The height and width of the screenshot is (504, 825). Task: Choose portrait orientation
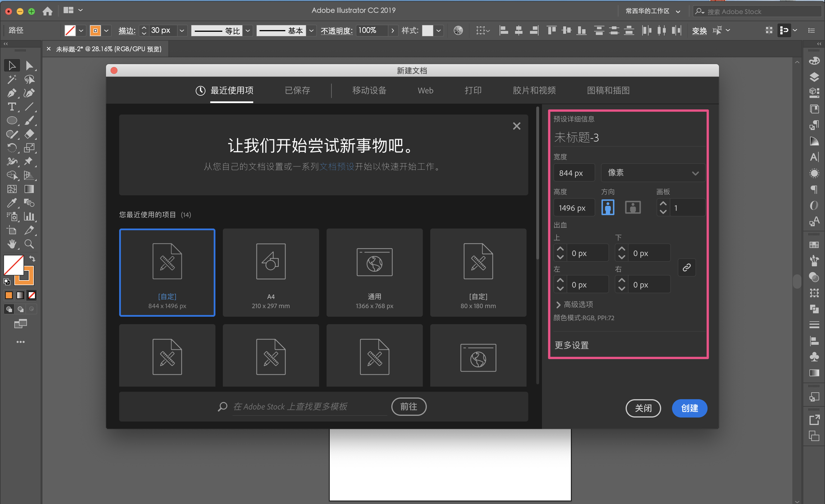pyautogui.click(x=608, y=208)
